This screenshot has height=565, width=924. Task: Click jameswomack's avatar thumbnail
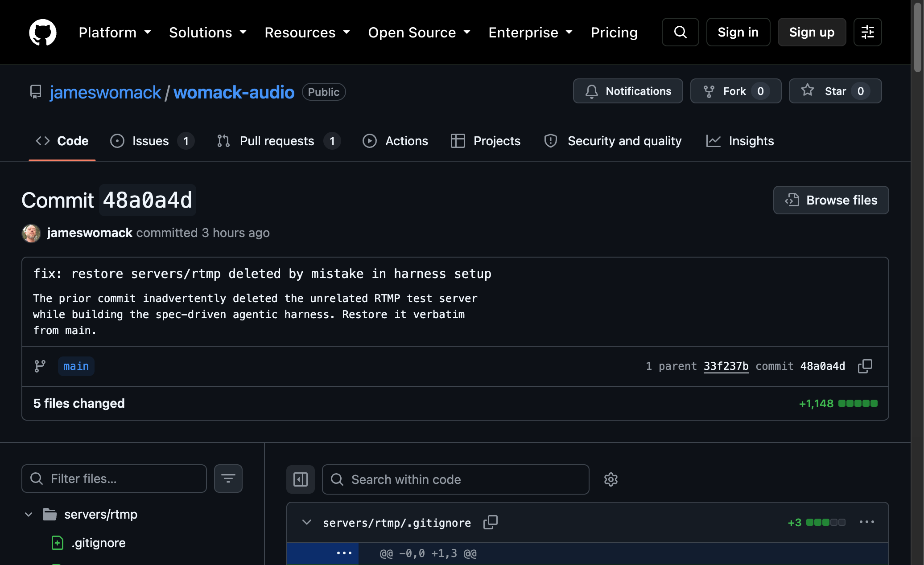coord(31,233)
